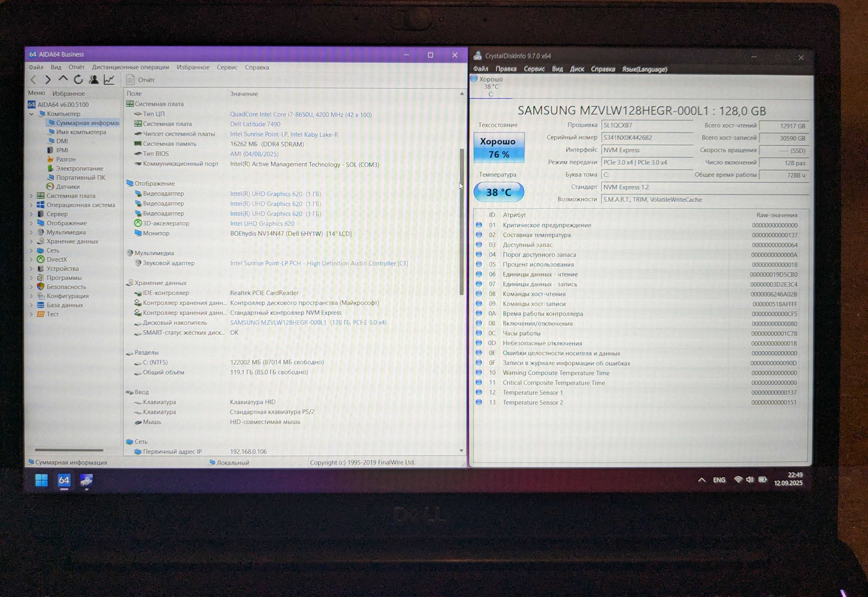Image resolution: width=868 pixels, height=597 pixels.
Task: Click the Сеть network icon in tree
Action: [x=41, y=250]
